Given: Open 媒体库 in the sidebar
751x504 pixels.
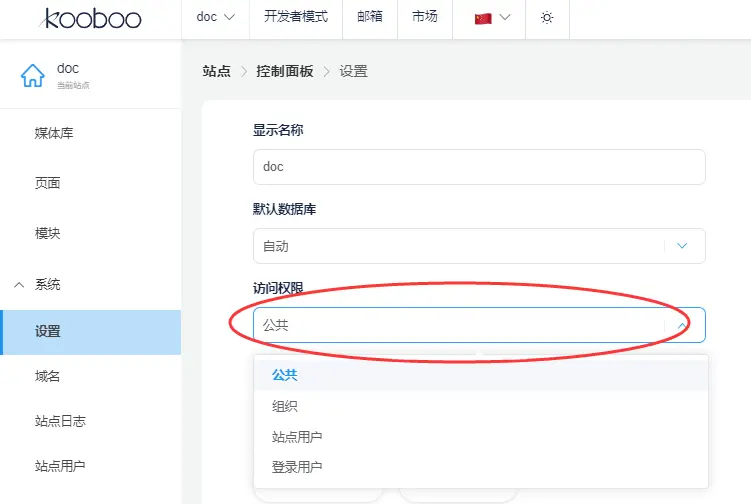Looking at the screenshot, I should (x=54, y=134).
